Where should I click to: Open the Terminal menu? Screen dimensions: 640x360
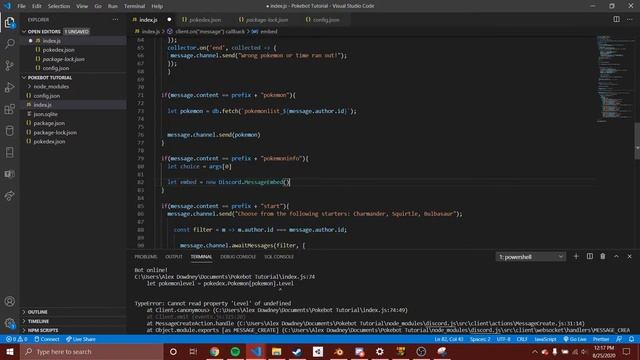(x=134, y=6)
